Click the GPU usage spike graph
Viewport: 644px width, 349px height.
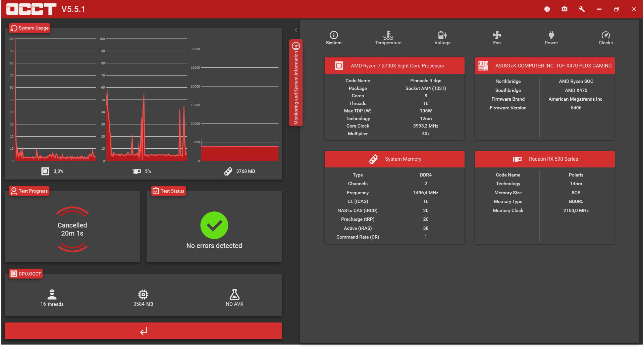coord(147,100)
